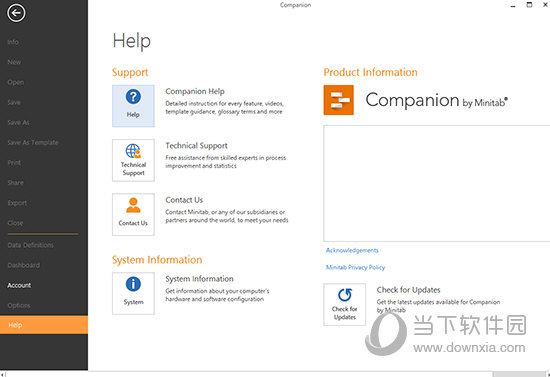Open Options in the sidebar
Viewport: 550px width, 377px height.
[x=19, y=305]
